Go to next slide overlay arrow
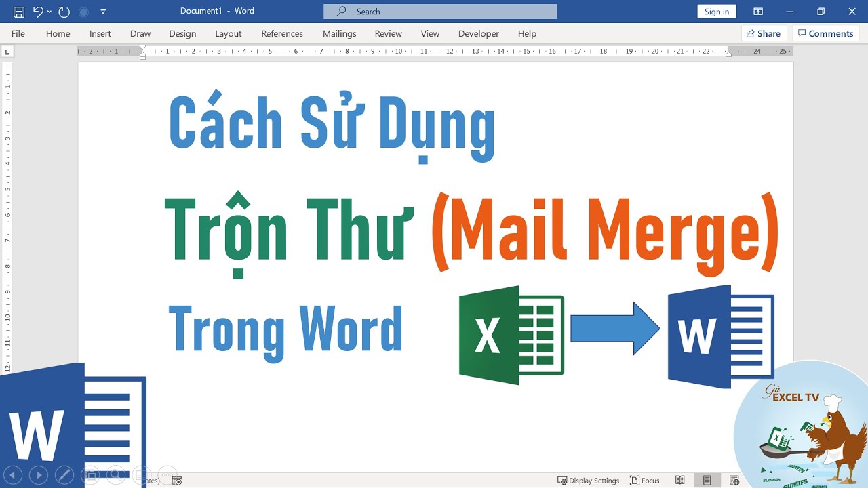Image resolution: width=868 pixels, height=488 pixels. (x=39, y=475)
